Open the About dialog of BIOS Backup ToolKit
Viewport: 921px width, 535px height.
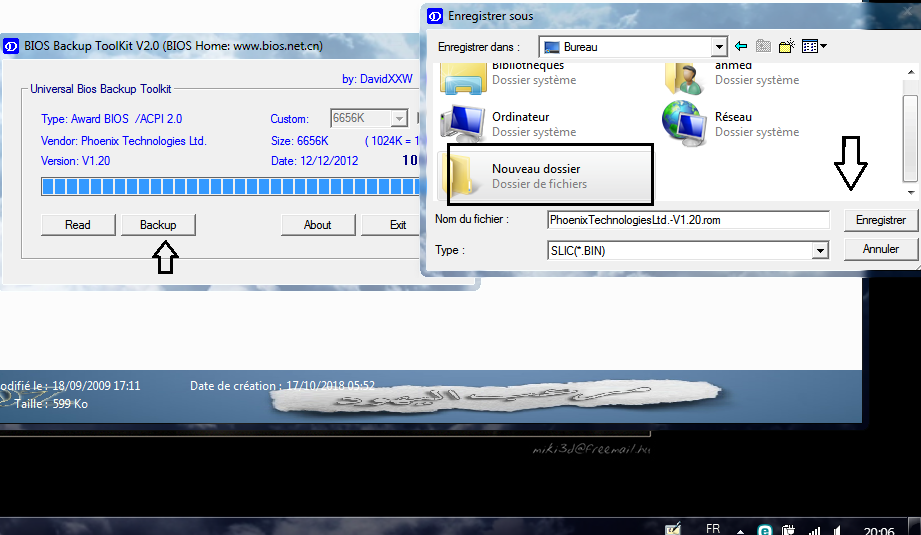point(318,225)
